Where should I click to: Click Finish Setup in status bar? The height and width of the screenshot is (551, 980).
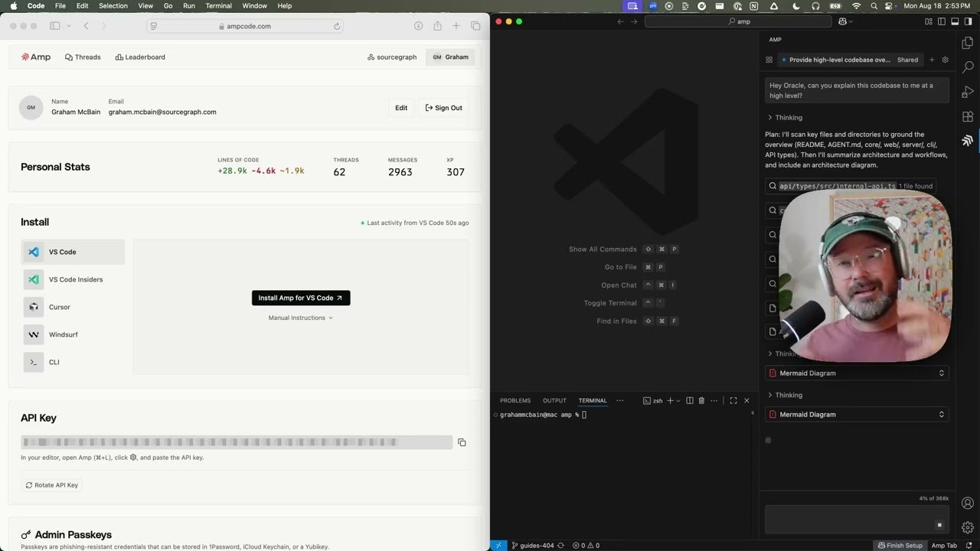point(900,546)
